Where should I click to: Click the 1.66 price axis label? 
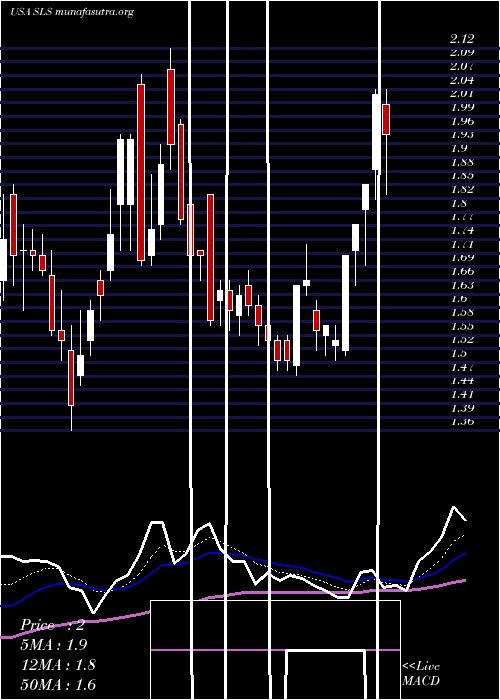pyautogui.click(x=462, y=271)
